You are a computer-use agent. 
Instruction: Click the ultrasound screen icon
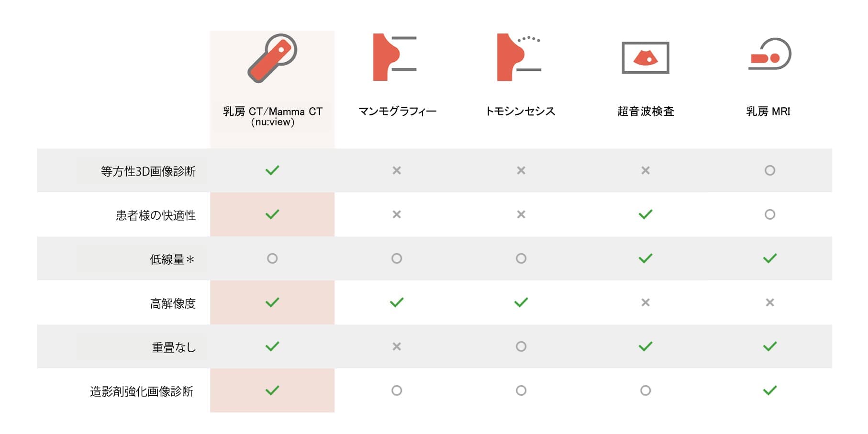(645, 58)
